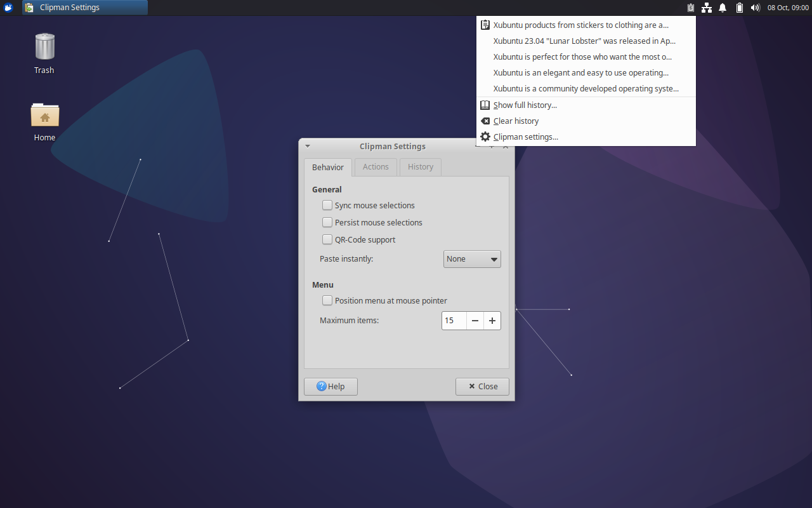Click the volume speaker icon
This screenshot has width=812, height=508.
click(755, 8)
